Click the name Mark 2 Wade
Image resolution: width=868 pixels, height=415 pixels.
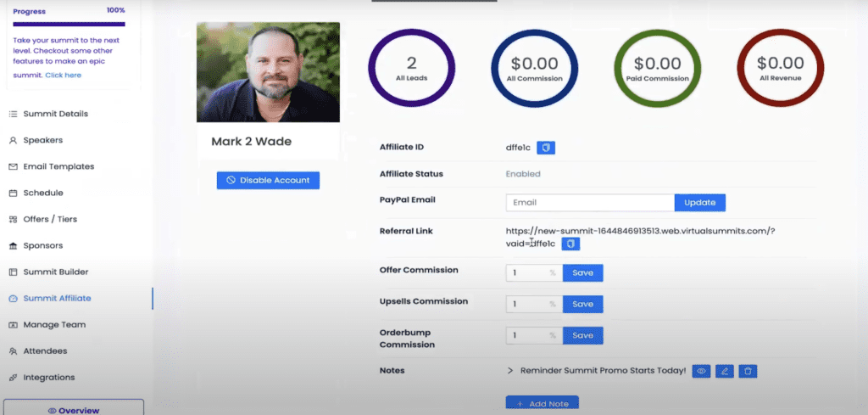(x=251, y=141)
